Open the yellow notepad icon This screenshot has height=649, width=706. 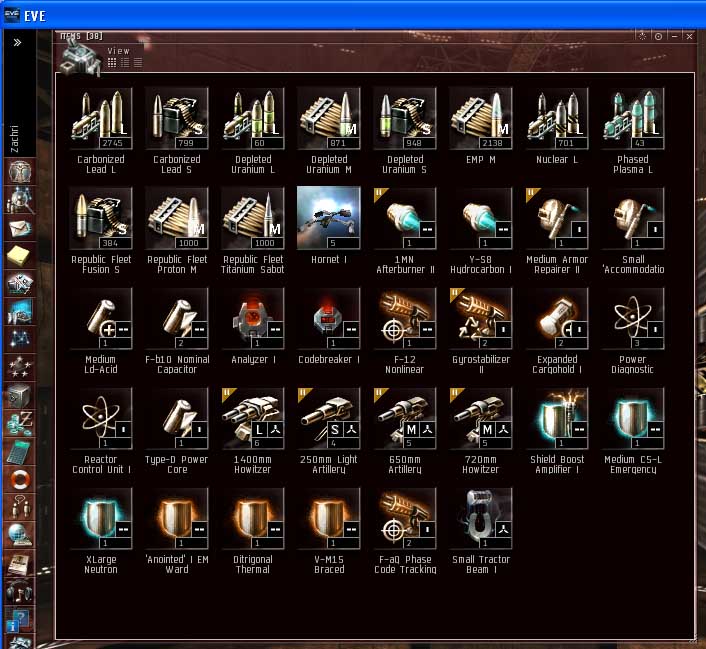tap(19, 256)
